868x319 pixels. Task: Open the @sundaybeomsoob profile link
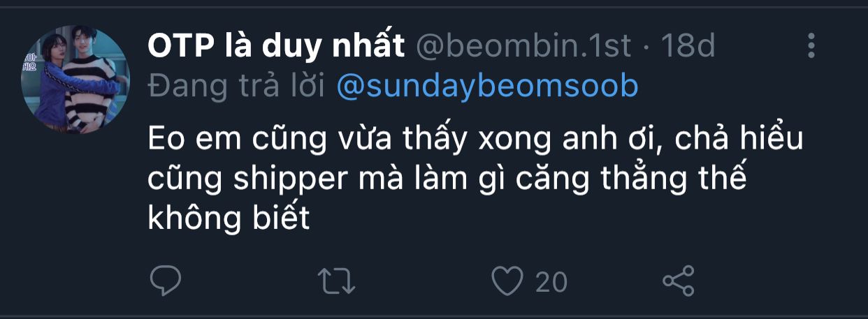(x=487, y=86)
